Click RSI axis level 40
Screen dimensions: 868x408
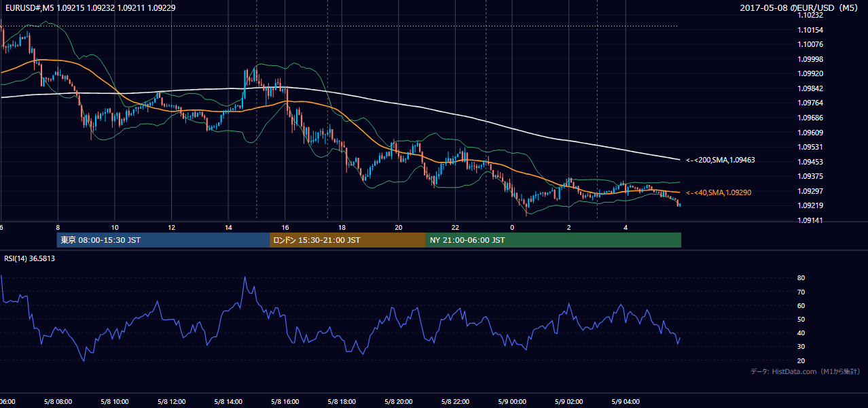[801, 333]
